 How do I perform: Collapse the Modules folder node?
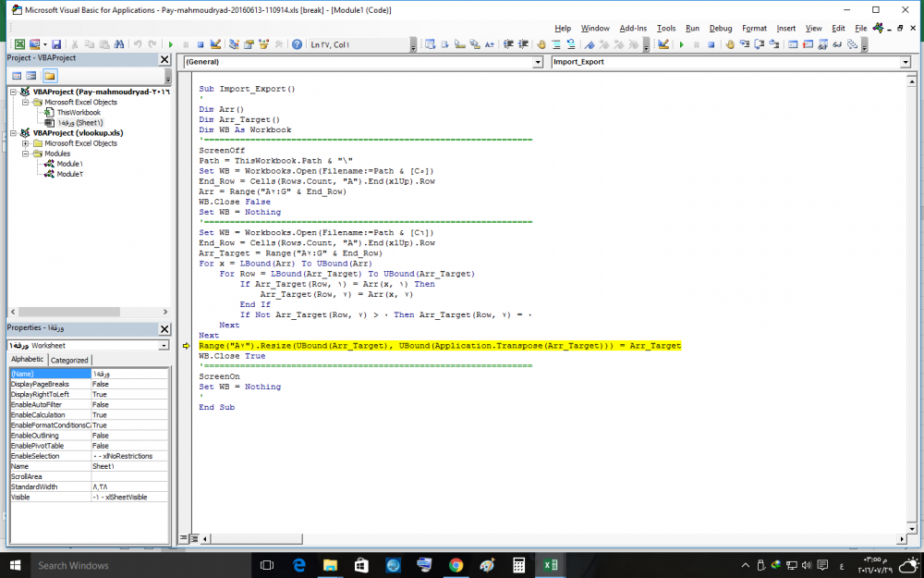coord(25,154)
